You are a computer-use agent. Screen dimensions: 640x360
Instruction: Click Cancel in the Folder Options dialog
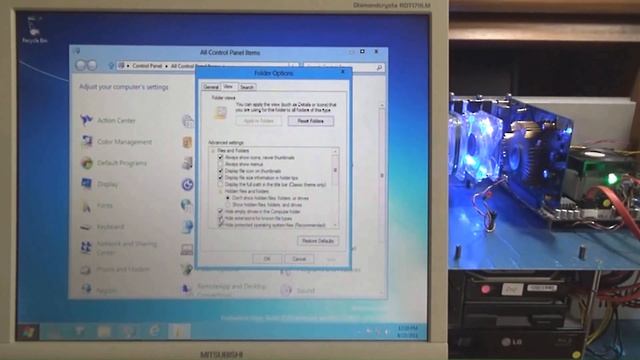(x=299, y=259)
